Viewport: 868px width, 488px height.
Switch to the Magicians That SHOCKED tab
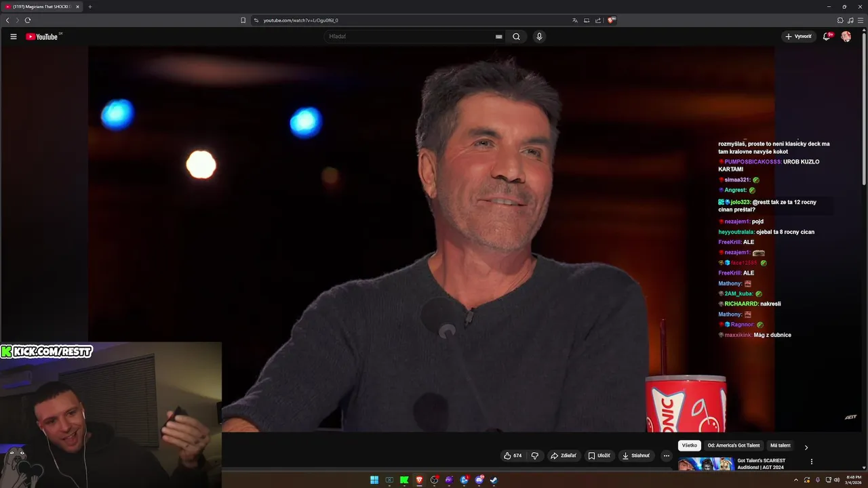pyautogui.click(x=41, y=7)
